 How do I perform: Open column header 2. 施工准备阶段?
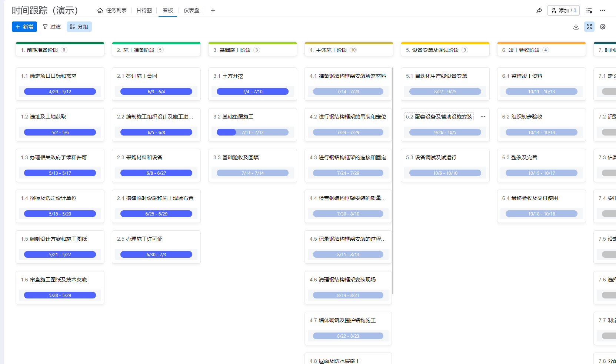[x=156, y=50]
